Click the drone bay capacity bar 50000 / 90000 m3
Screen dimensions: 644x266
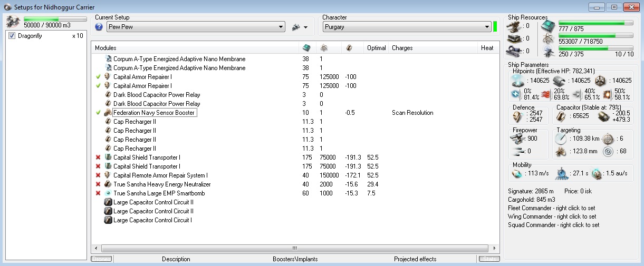pyautogui.click(x=55, y=19)
